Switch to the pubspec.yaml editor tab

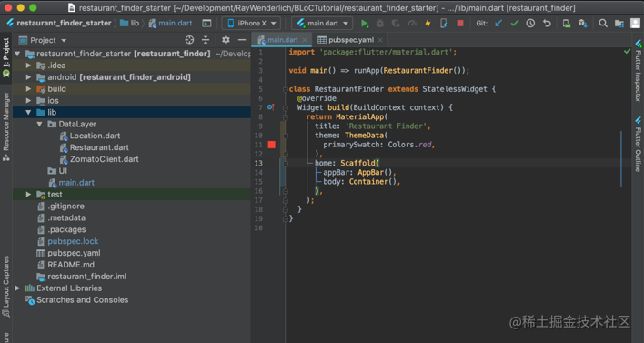[350, 40]
